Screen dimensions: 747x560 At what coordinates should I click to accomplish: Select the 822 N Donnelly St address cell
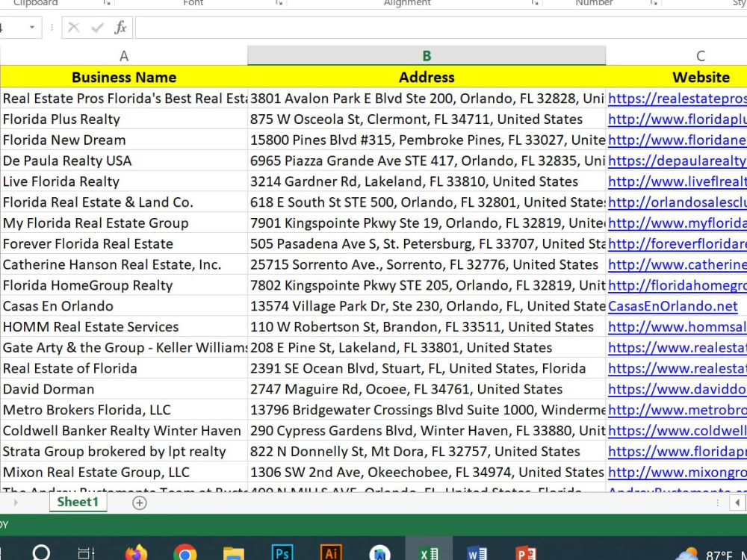[427, 451]
